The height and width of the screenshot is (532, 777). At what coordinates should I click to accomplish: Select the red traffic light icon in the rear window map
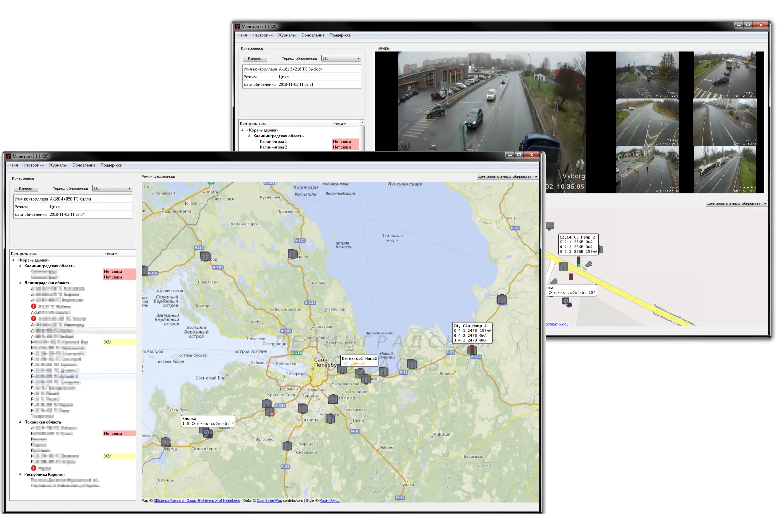pos(571,277)
